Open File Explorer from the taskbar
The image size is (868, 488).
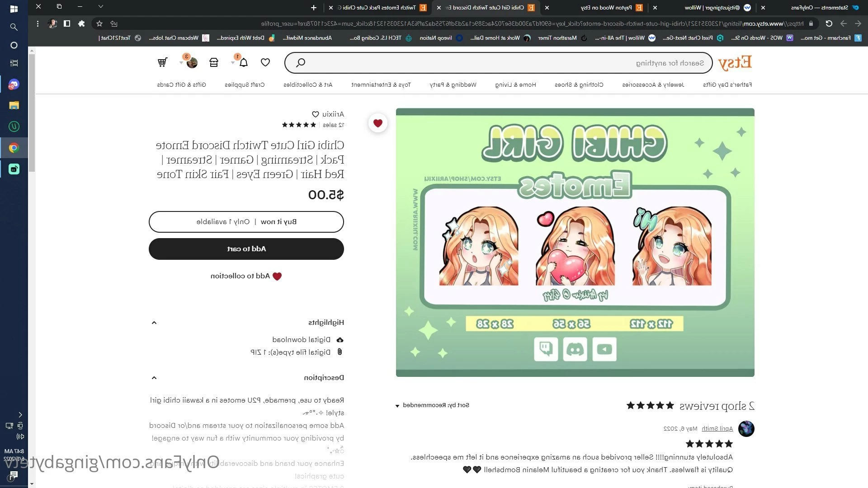coord(14,105)
